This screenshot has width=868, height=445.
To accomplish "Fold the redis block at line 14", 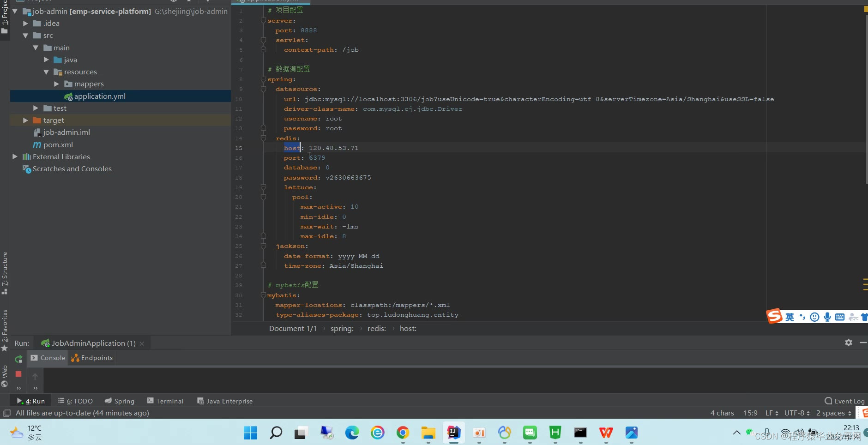I will pyautogui.click(x=263, y=138).
